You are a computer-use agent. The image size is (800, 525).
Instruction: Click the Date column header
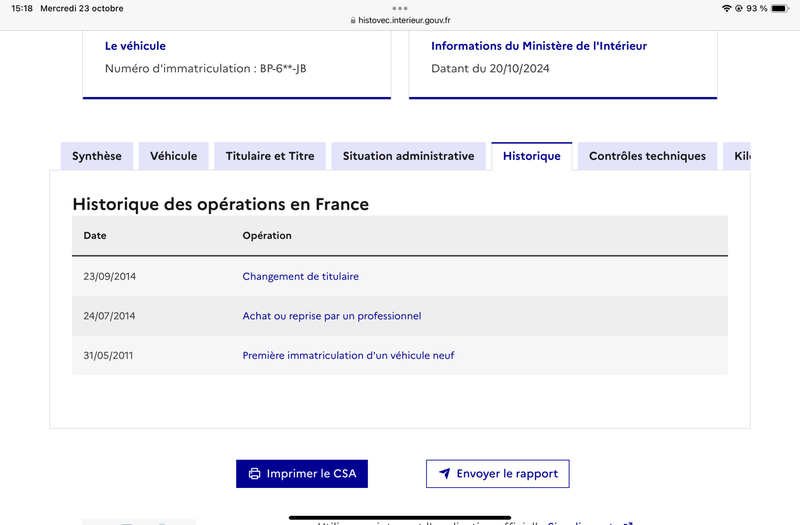[95, 236]
